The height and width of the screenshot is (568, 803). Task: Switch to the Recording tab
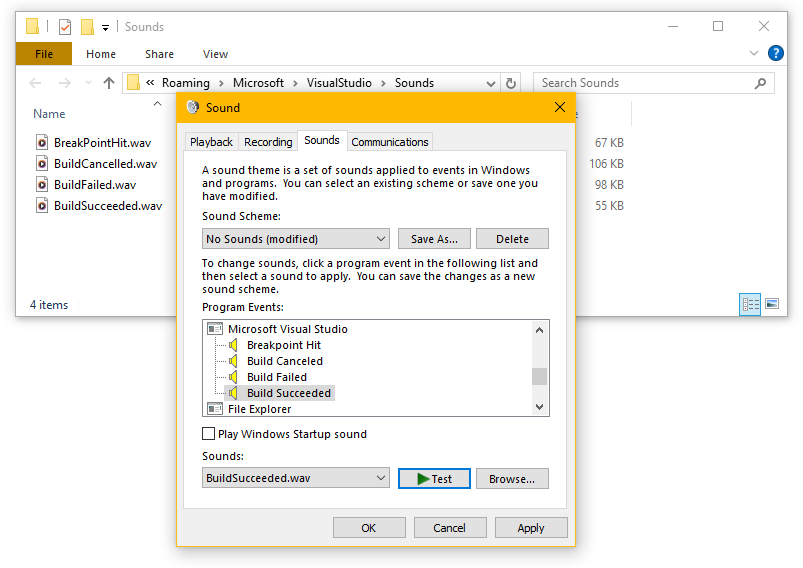[268, 142]
